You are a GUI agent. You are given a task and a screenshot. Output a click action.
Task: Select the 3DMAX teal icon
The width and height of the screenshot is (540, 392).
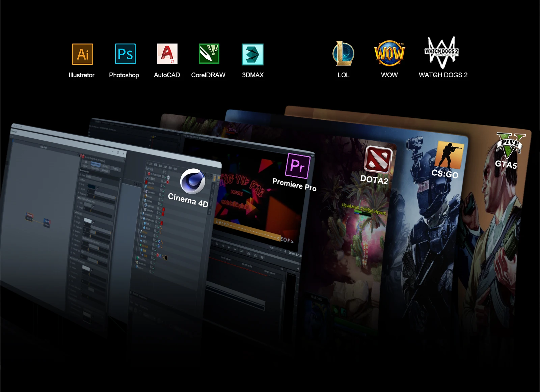[252, 54]
